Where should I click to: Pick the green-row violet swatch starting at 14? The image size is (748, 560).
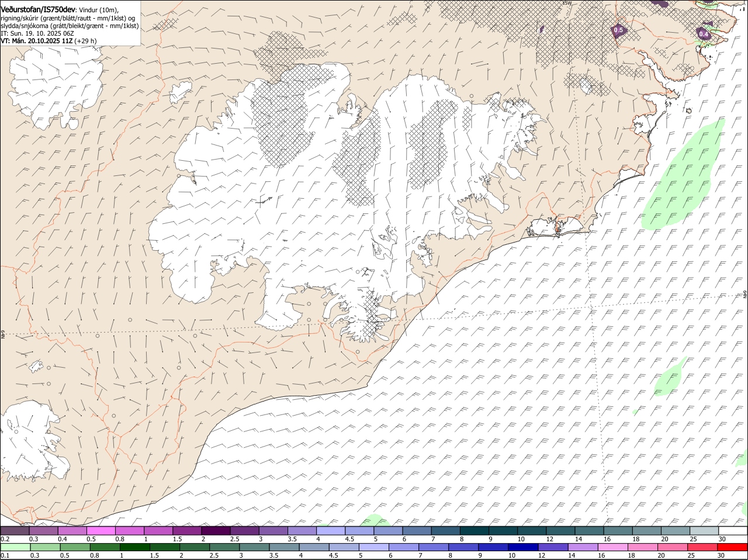tap(582, 547)
